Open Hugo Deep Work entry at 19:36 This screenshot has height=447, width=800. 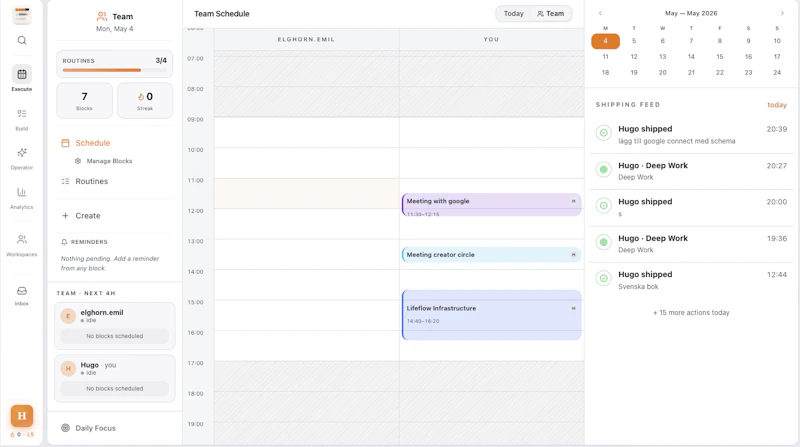(691, 244)
